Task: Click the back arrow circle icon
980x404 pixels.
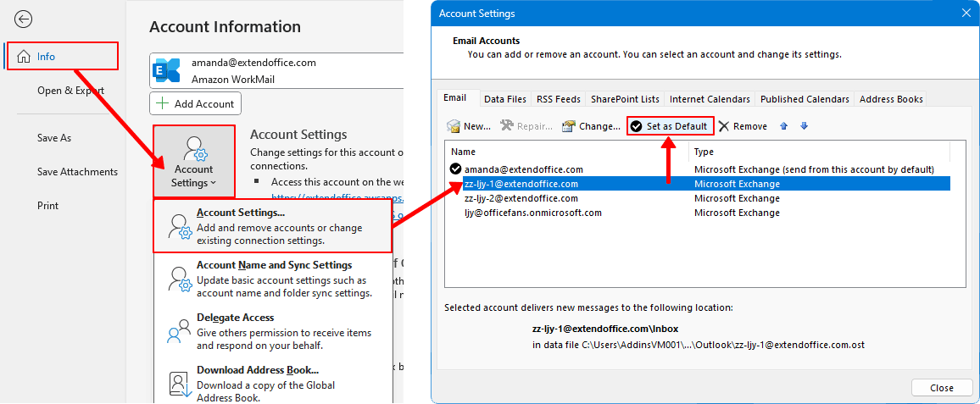Action: (23, 19)
